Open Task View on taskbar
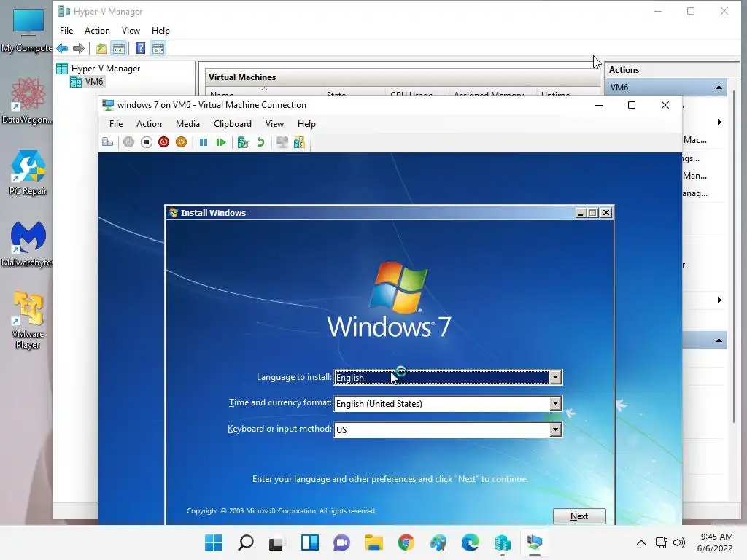This screenshot has height=560, width=747. click(276, 542)
